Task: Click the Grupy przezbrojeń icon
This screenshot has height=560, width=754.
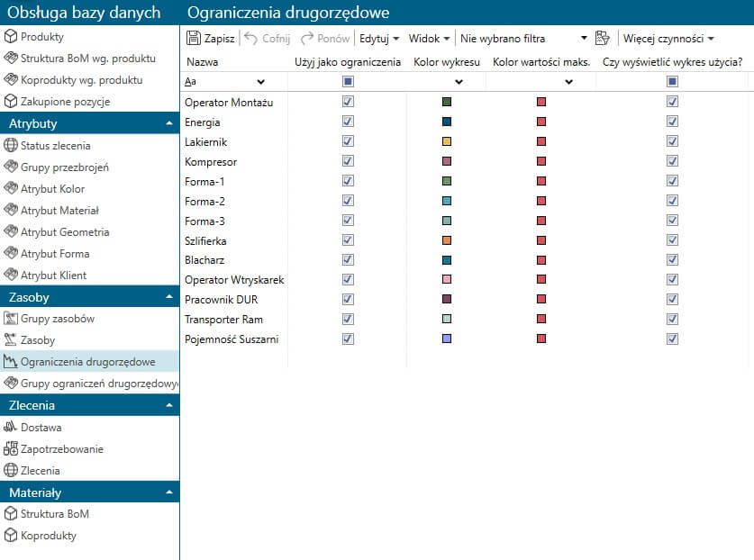Action: (x=11, y=167)
